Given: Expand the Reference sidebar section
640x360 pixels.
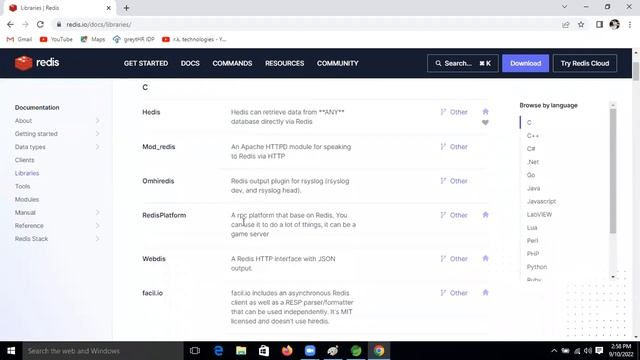Looking at the screenshot, I should click(x=98, y=225).
